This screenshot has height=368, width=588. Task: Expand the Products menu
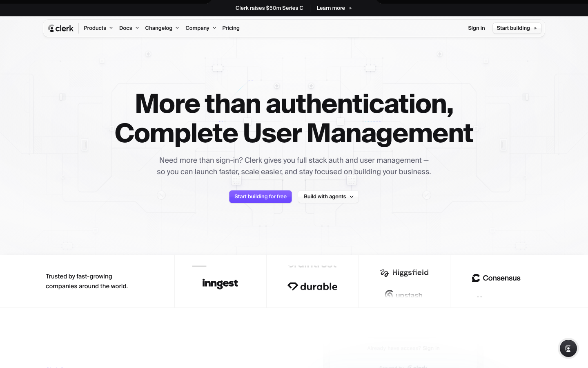tap(98, 28)
